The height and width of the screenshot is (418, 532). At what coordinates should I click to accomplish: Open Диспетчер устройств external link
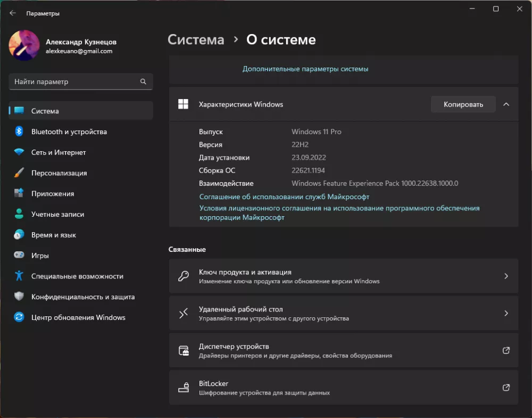(x=506, y=350)
